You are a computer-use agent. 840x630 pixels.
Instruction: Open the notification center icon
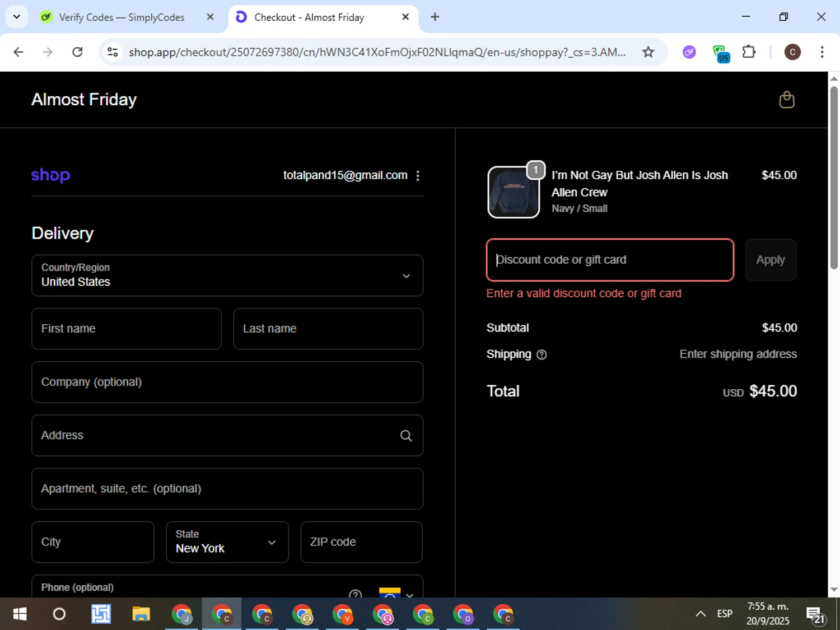pyautogui.click(x=815, y=615)
